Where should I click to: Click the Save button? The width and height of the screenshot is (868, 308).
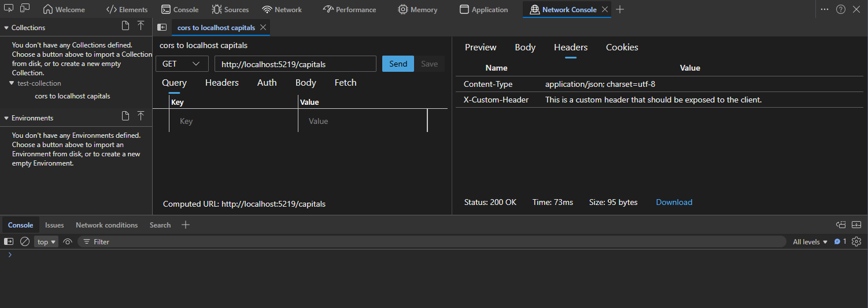pos(429,64)
